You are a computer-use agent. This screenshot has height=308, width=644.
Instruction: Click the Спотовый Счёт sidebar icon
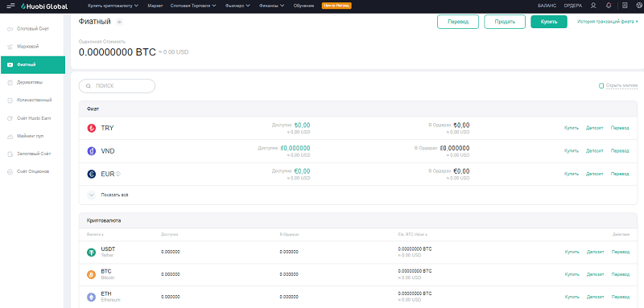coord(10,29)
